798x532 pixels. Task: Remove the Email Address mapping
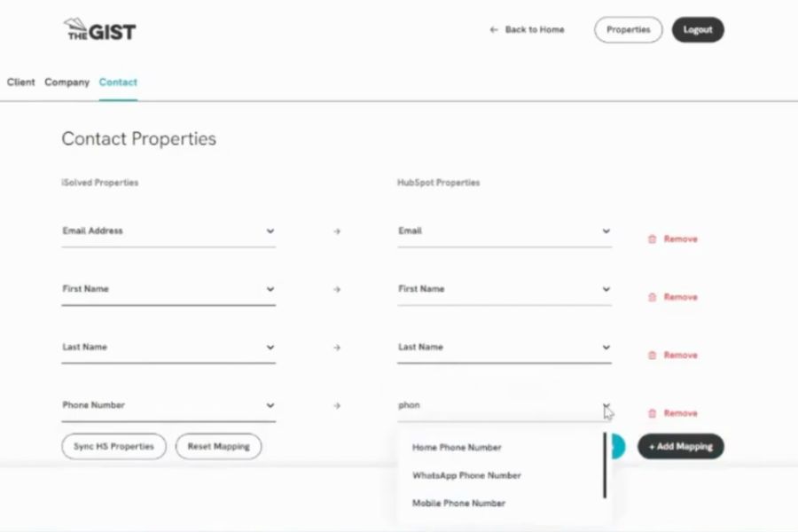tap(672, 239)
